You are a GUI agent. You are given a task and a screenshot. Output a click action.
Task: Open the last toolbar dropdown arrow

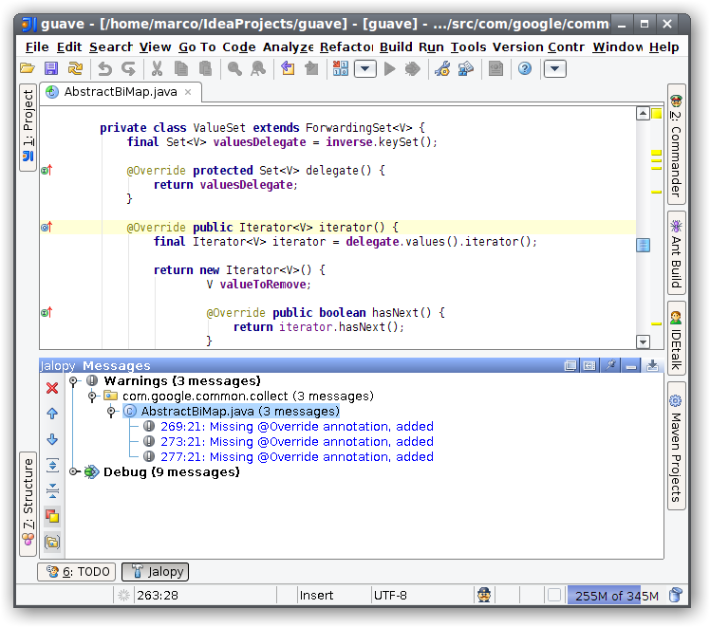[x=555, y=69]
